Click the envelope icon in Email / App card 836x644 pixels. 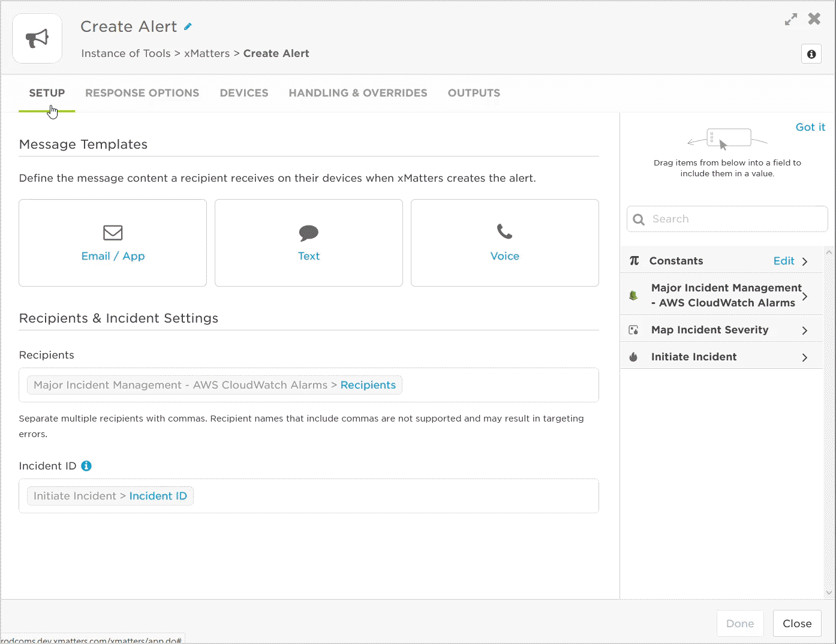pyautogui.click(x=113, y=233)
